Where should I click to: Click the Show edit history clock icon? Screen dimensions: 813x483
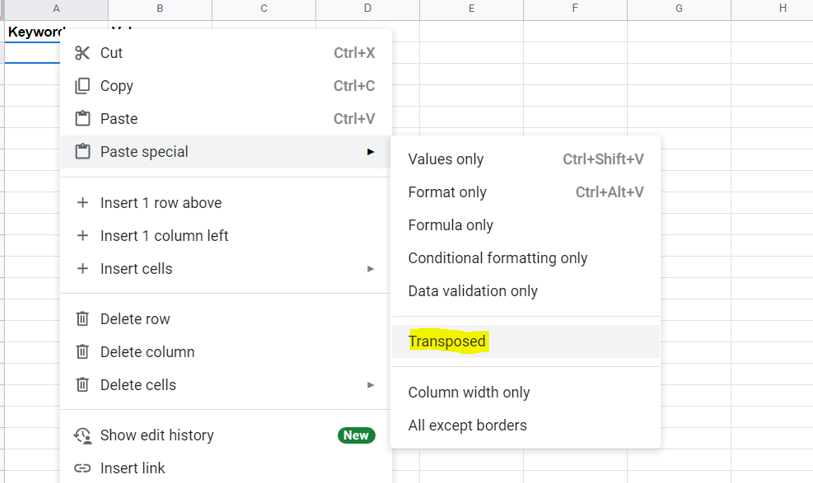click(83, 435)
